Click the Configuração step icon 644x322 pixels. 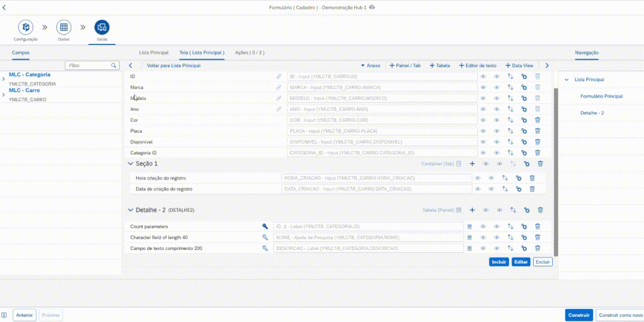coord(25,27)
